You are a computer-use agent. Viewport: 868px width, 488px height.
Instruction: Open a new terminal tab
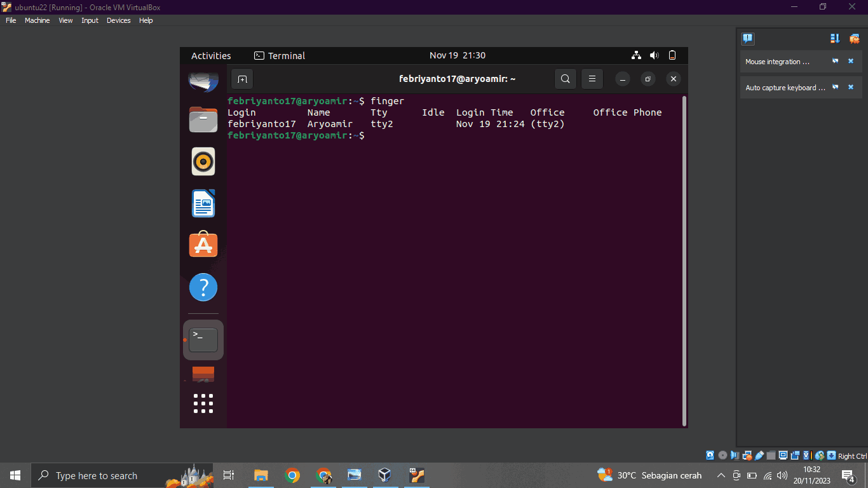click(x=242, y=79)
